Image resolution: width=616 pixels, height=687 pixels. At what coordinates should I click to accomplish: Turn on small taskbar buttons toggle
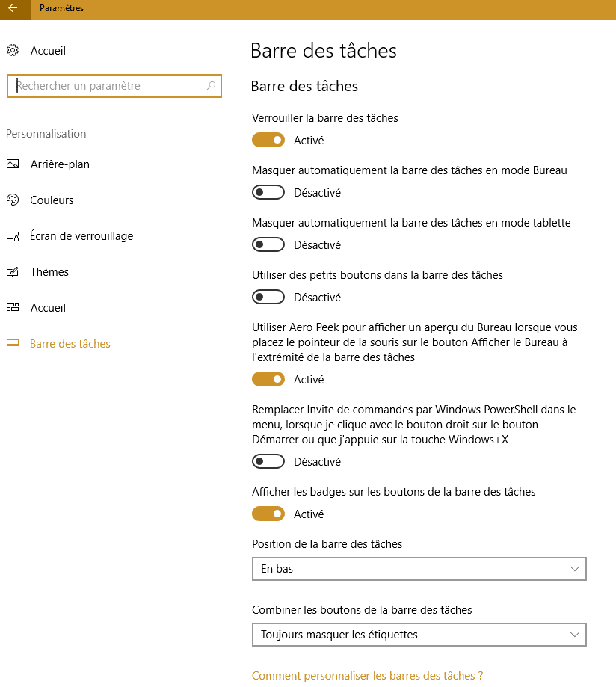click(x=268, y=297)
